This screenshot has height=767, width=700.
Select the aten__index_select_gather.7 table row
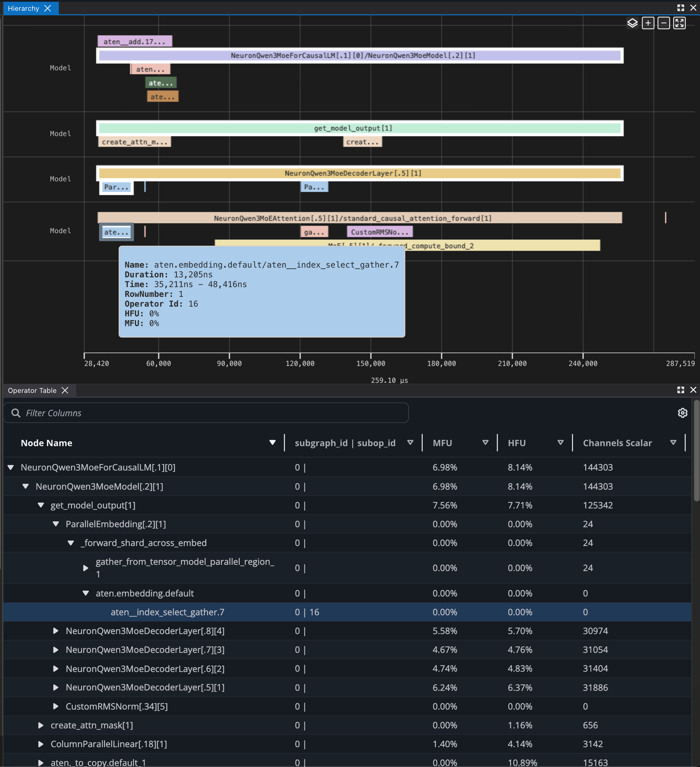167,612
